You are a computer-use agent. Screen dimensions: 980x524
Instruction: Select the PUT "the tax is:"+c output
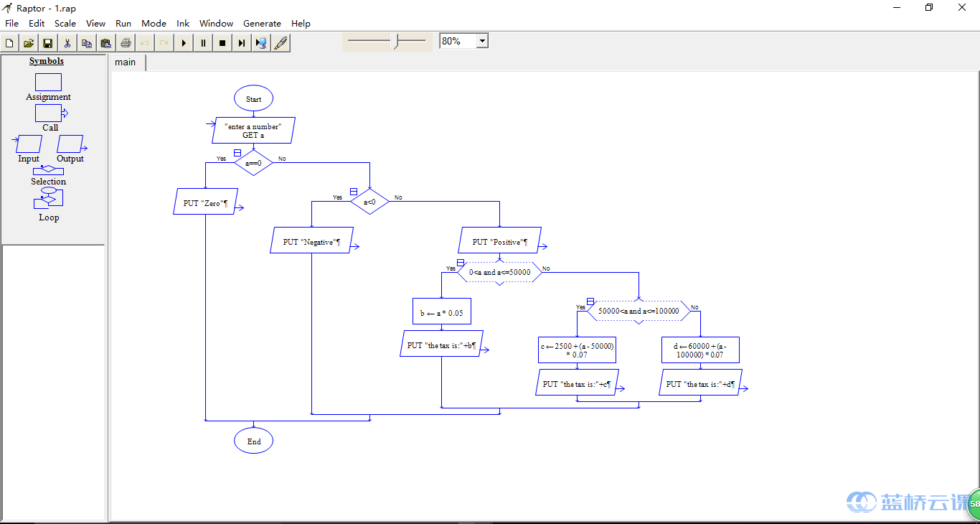[577, 383]
